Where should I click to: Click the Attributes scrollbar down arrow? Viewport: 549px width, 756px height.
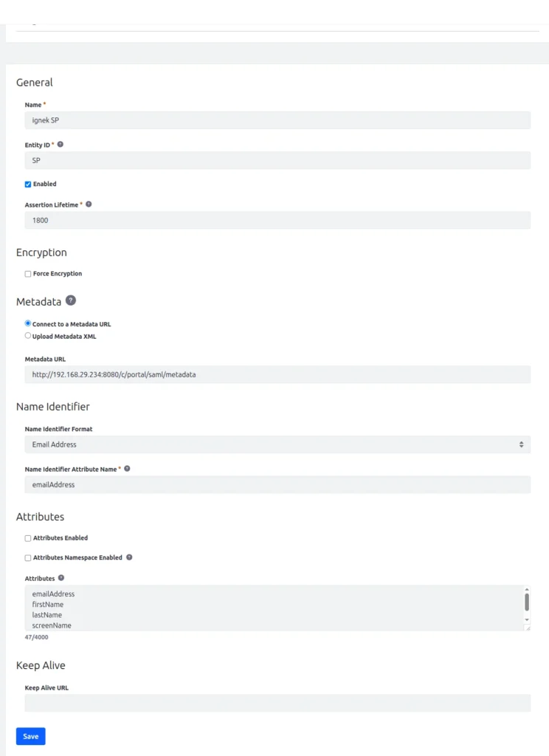click(x=527, y=619)
